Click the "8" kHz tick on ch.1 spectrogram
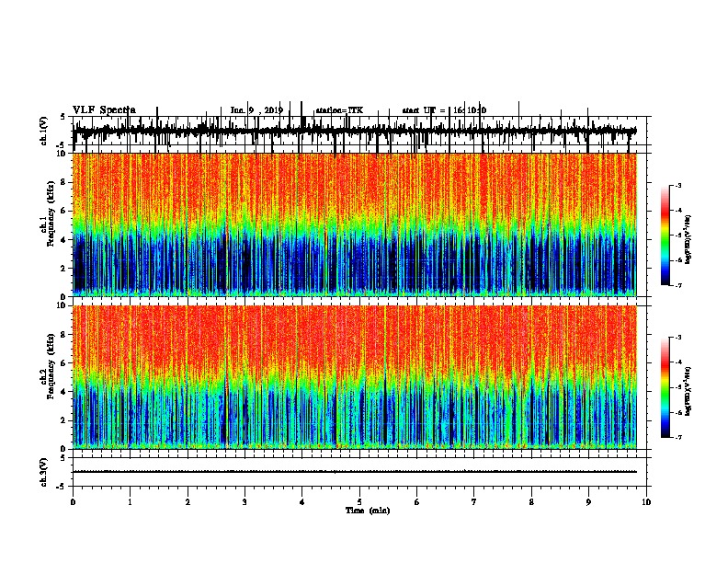Screen dimensions: 728x563 (x=64, y=182)
